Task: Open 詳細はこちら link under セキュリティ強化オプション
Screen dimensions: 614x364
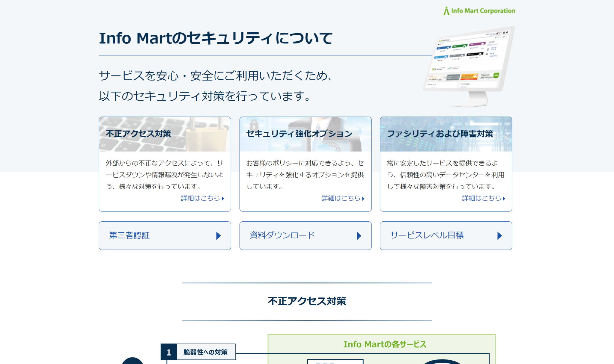Action: point(343,198)
